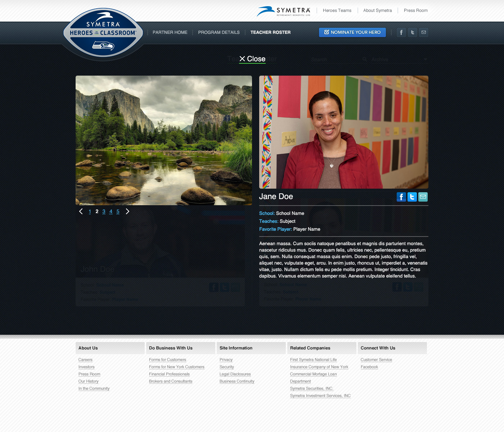This screenshot has width=504, height=432.
Task: Click the landscape gallery photo
Action: point(164,140)
